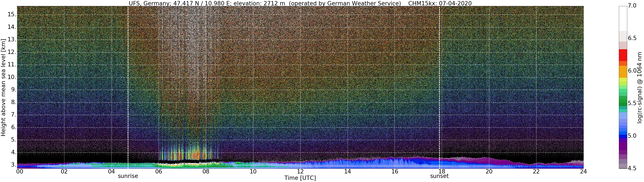Click the red segment of the colorbar
The image size is (644, 182).
[623, 55]
